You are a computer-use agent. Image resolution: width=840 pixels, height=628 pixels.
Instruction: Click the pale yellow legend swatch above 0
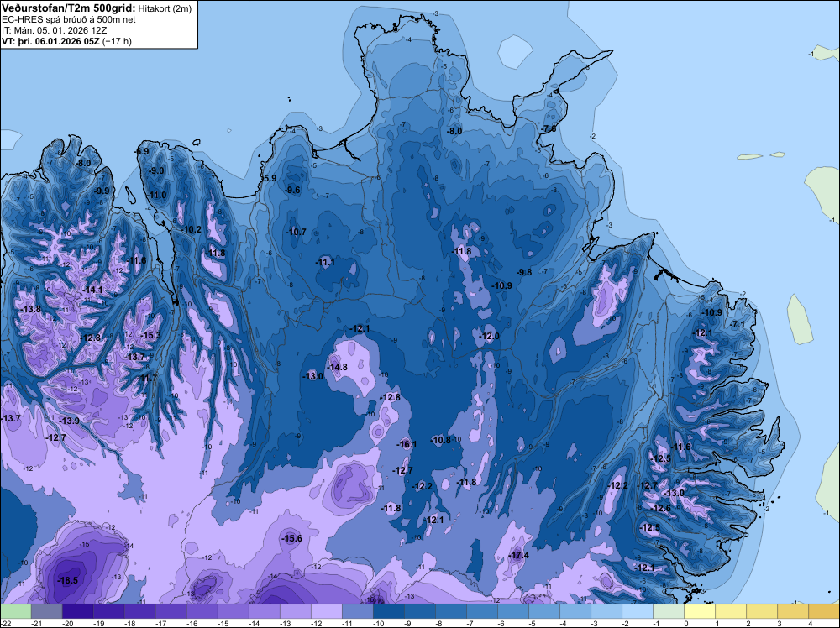point(699,611)
